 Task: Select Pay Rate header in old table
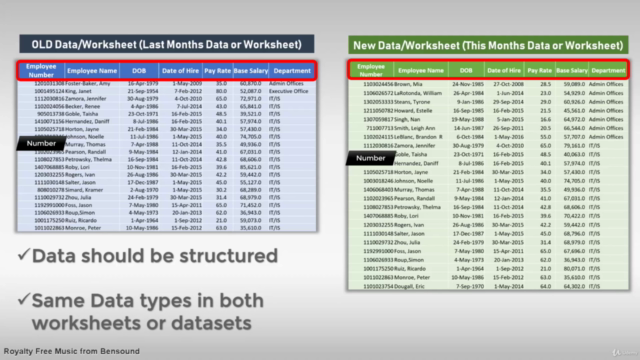pos(218,71)
